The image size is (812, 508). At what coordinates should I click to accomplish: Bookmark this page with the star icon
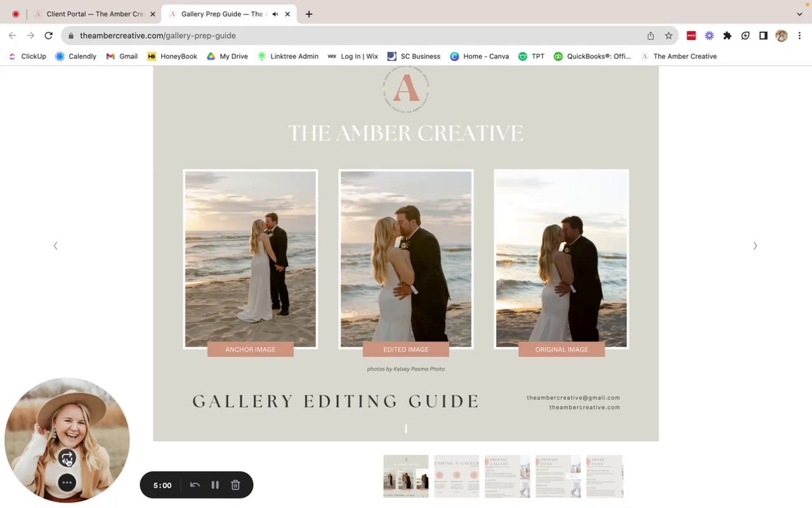click(x=669, y=36)
